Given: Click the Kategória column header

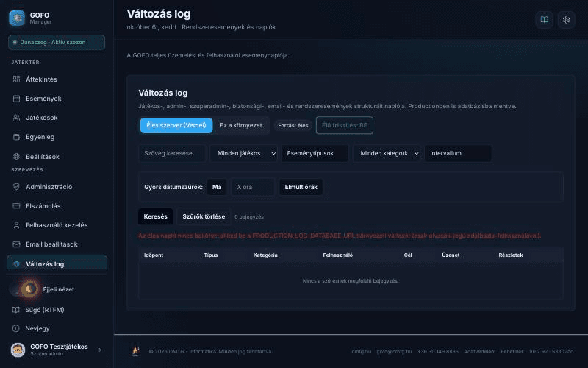Looking at the screenshot, I should pyautogui.click(x=265, y=255).
